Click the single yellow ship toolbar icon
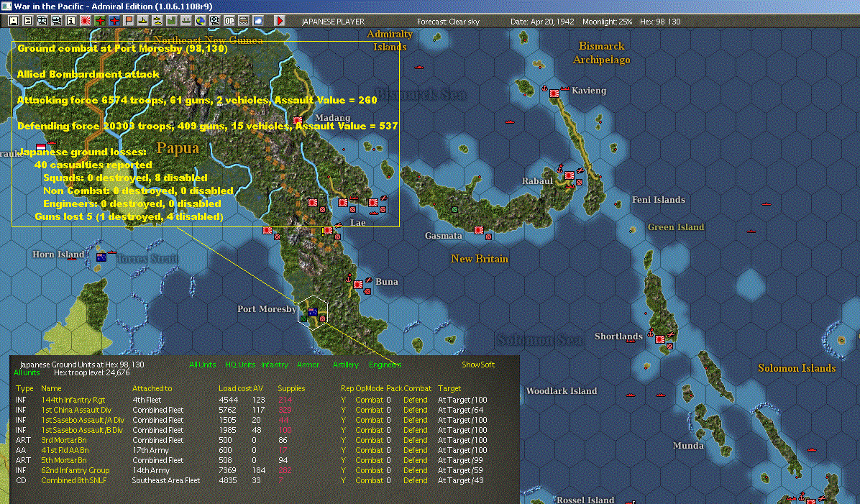This screenshot has width=860, height=504. click(x=142, y=21)
